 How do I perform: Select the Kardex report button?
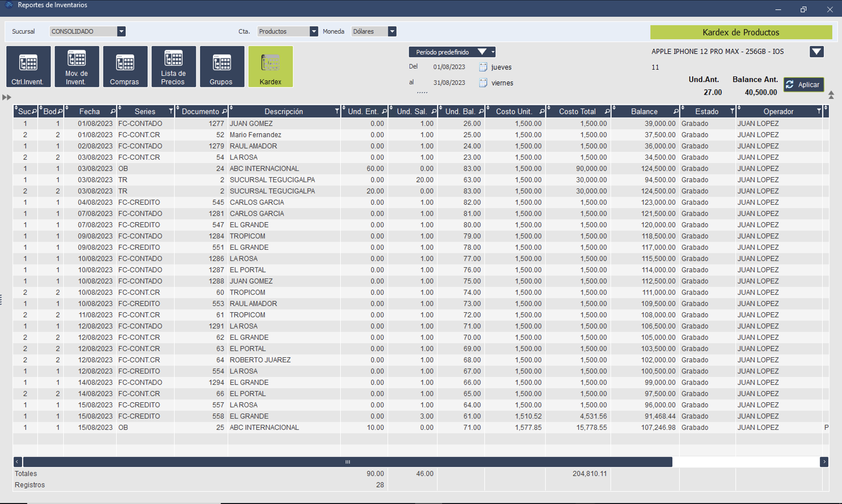point(270,66)
